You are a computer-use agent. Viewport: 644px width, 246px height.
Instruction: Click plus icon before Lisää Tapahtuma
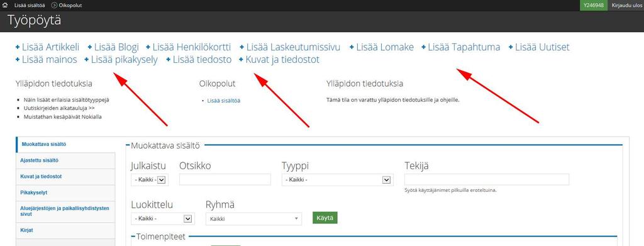(424, 47)
